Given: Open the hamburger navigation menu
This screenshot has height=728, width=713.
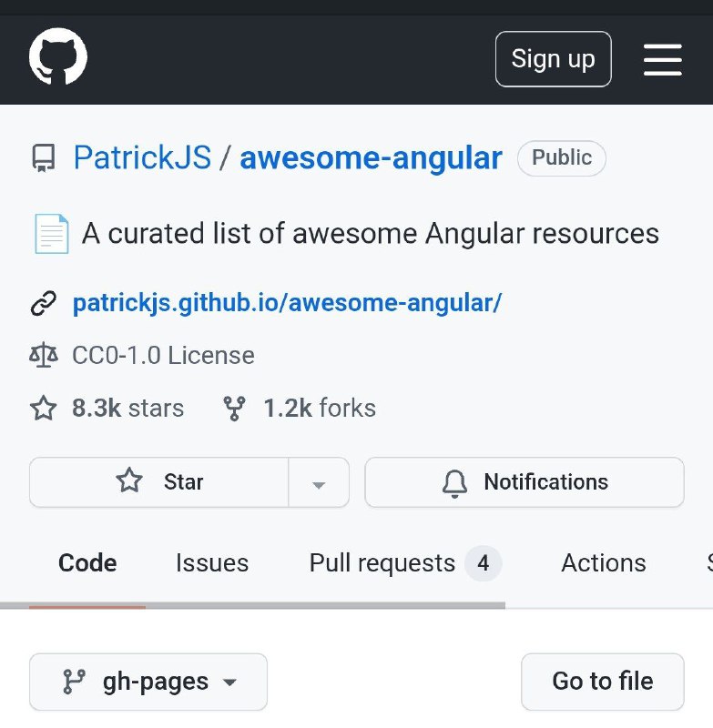Looking at the screenshot, I should pyautogui.click(x=662, y=60).
